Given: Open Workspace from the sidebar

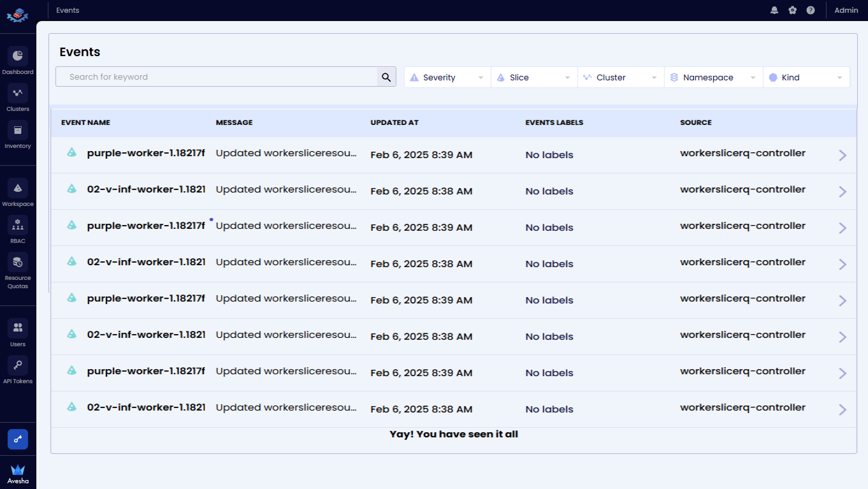Looking at the screenshot, I should [18, 188].
